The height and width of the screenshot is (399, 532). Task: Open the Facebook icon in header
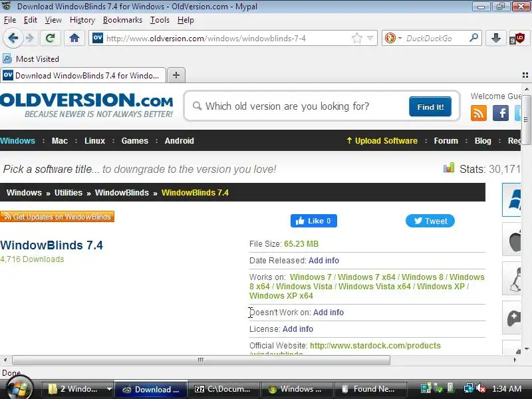[x=501, y=113]
